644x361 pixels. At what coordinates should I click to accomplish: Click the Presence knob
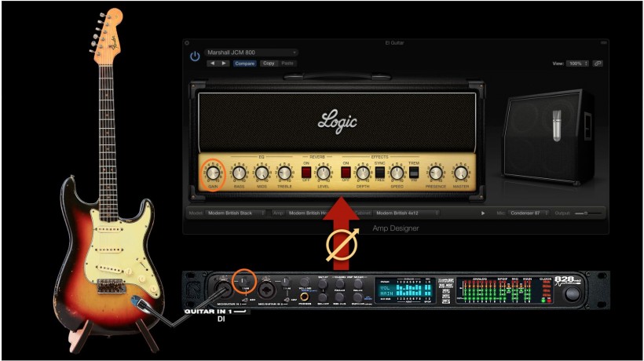coord(436,173)
